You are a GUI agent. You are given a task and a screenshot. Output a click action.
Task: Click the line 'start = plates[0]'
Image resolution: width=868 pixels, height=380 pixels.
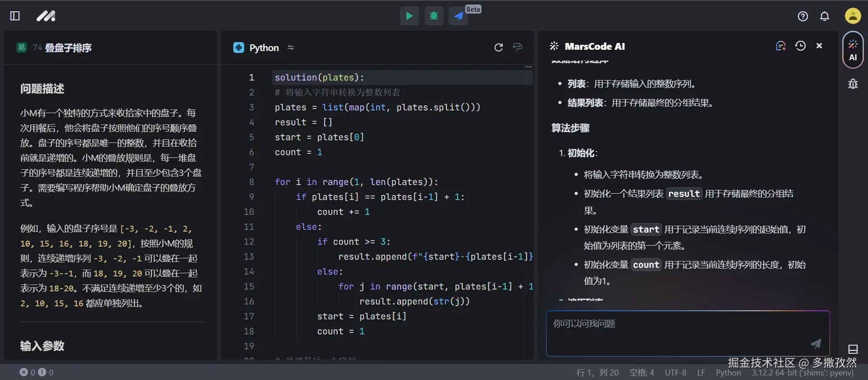pyautogui.click(x=319, y=137)
